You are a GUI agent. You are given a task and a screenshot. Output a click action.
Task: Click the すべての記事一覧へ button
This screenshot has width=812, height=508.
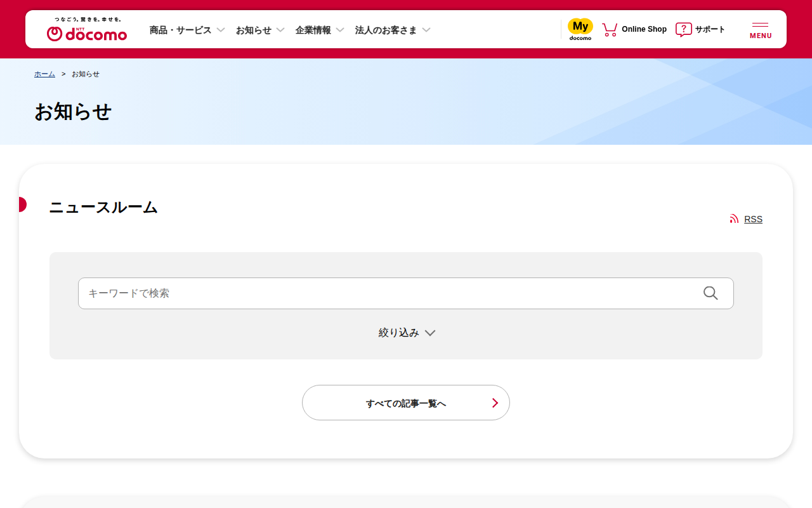tap(406, 403)
